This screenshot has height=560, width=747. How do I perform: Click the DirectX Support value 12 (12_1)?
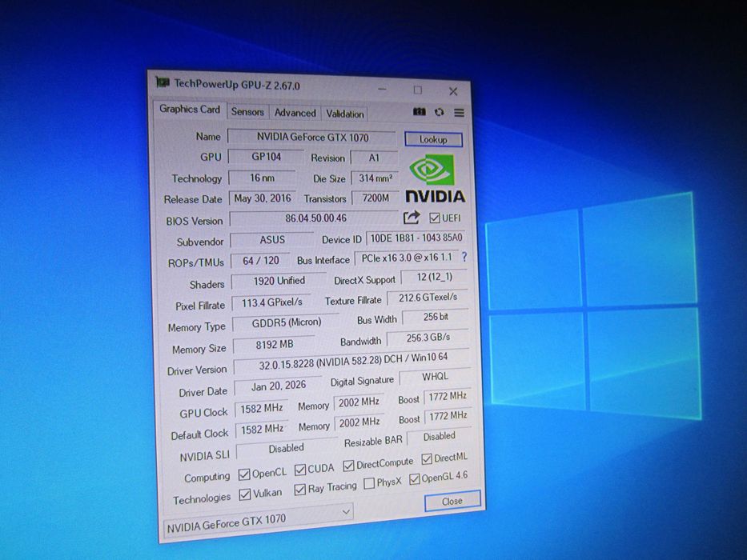pos(434,277)
